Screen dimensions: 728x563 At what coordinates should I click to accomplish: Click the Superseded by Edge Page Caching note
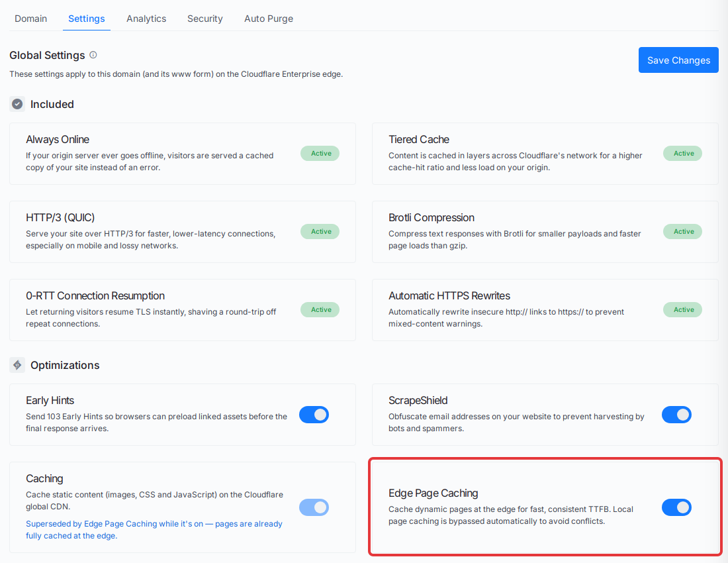(x=154, y=530)
